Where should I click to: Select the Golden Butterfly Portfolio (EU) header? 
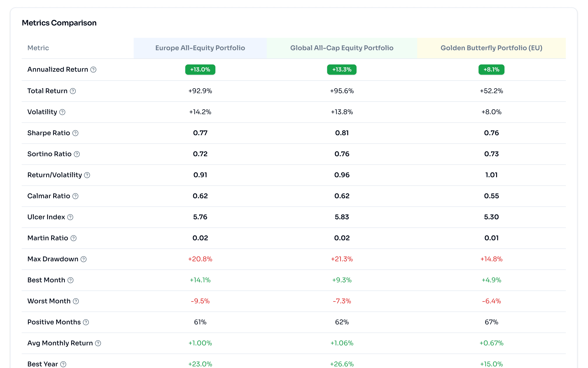click(491, 48)
